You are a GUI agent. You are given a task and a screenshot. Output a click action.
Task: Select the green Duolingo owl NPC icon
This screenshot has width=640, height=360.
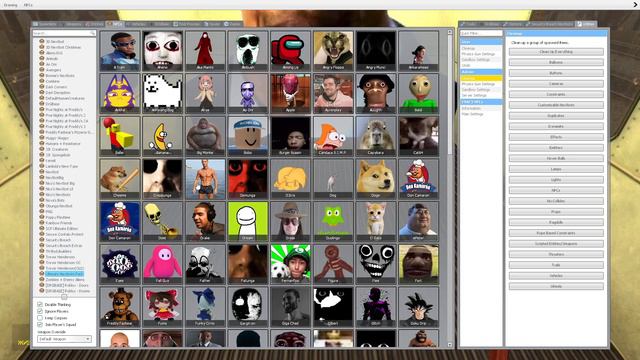pos(333,221)
